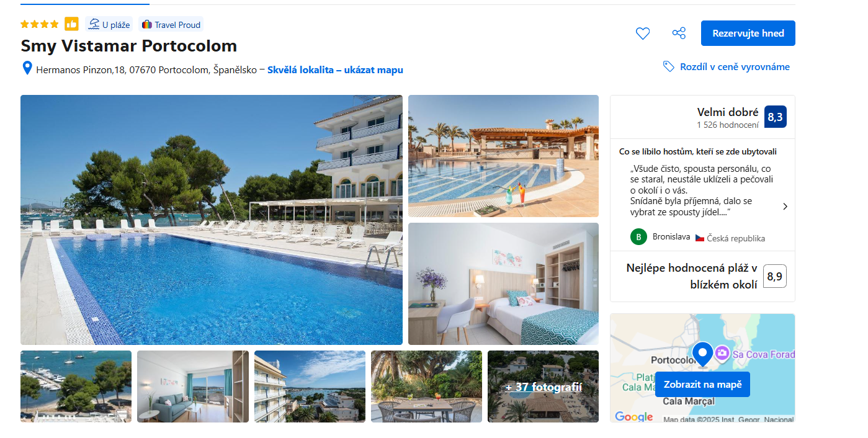Click the U pláže beach badge
Image resolution: width=868 pixels, height=438 pixels.
tap(109, 25)
